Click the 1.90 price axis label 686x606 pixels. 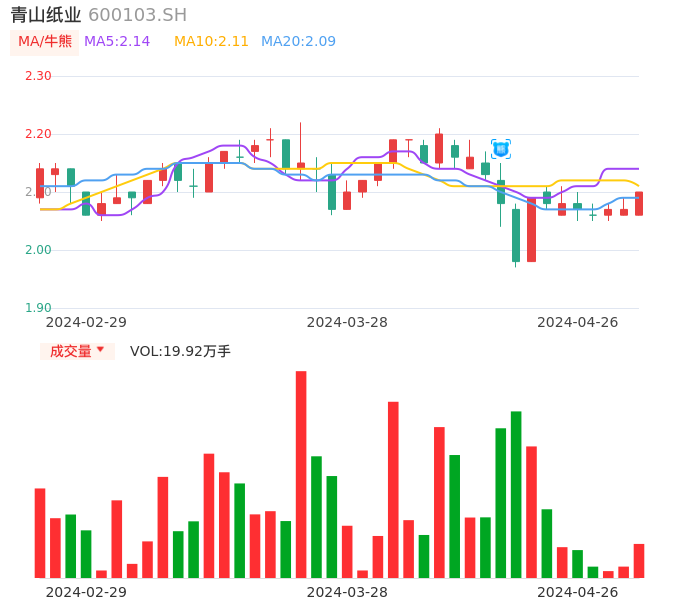[38, 308]
